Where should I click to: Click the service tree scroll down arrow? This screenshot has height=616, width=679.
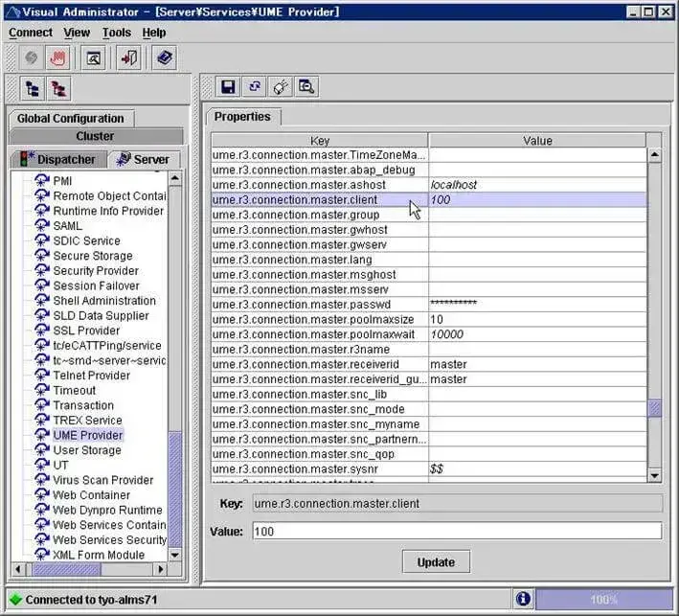175,555
